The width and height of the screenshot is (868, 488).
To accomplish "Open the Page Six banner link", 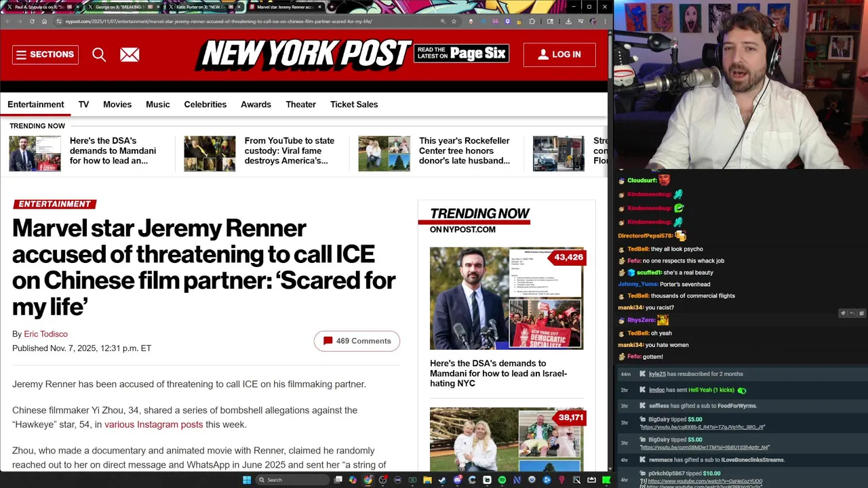I will (x=461, y=54).
